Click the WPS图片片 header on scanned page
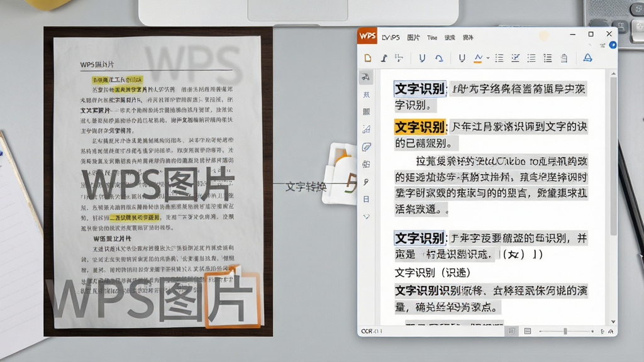This screenshot has width=644, height=362. coord(97,65)
